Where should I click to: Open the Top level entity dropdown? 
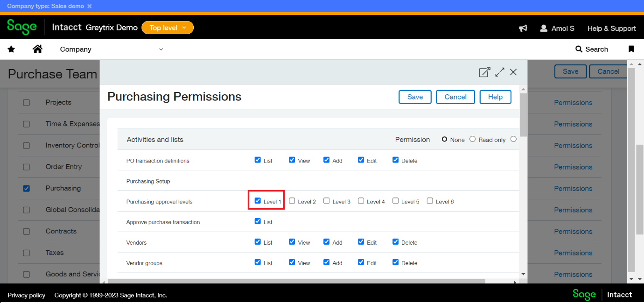click(168, 28)
